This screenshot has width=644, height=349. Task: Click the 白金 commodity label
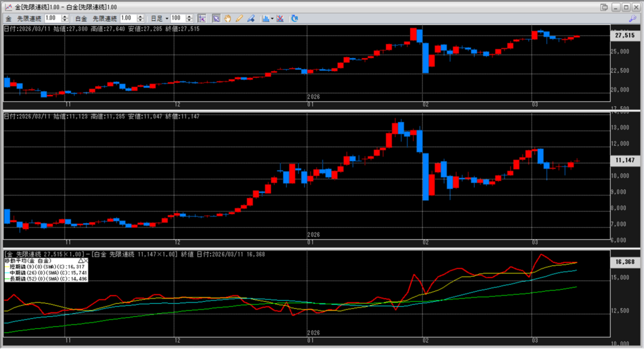81,19
